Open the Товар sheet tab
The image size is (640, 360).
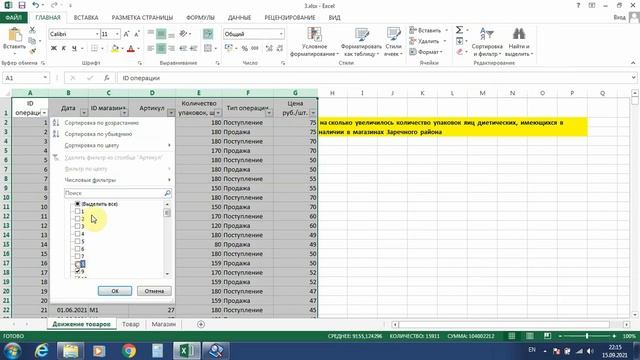[x=131, y=324]
